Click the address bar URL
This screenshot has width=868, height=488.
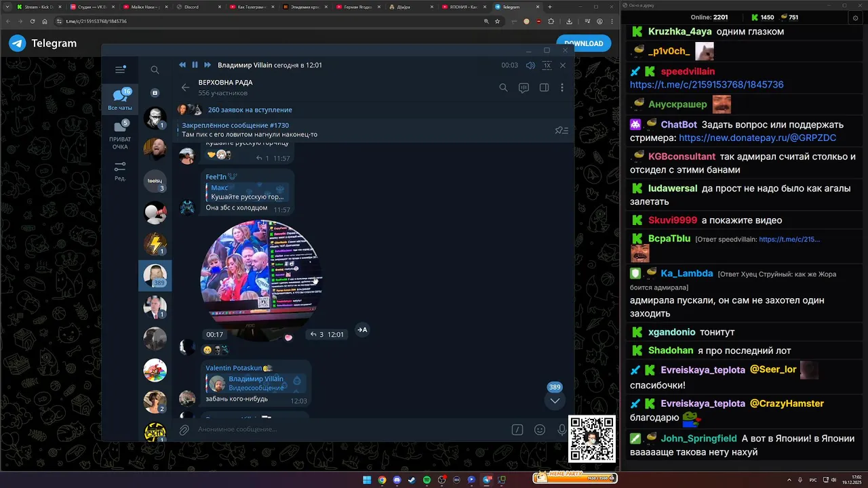click(96, 21)
